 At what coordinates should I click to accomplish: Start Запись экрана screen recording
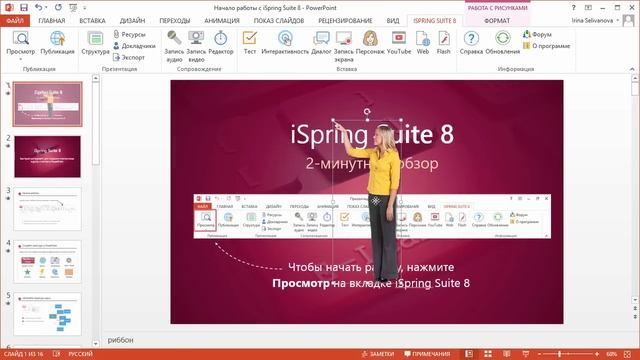(x=344, y=38)
